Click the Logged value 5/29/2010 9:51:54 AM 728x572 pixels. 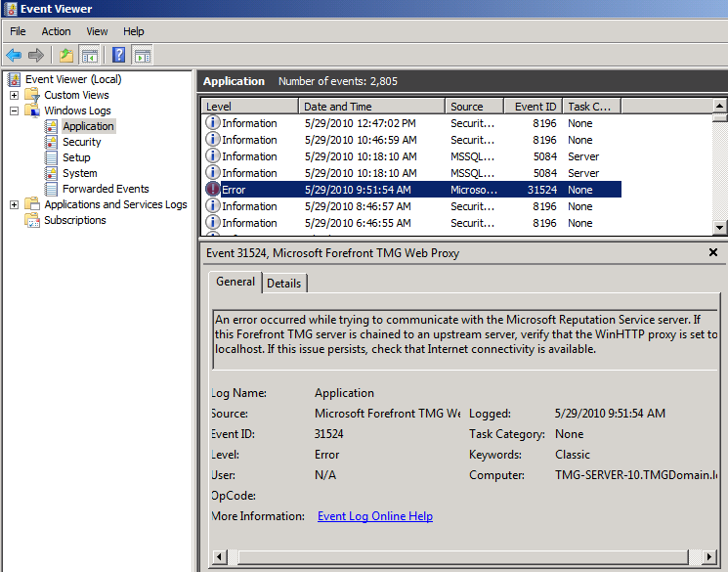610,414
